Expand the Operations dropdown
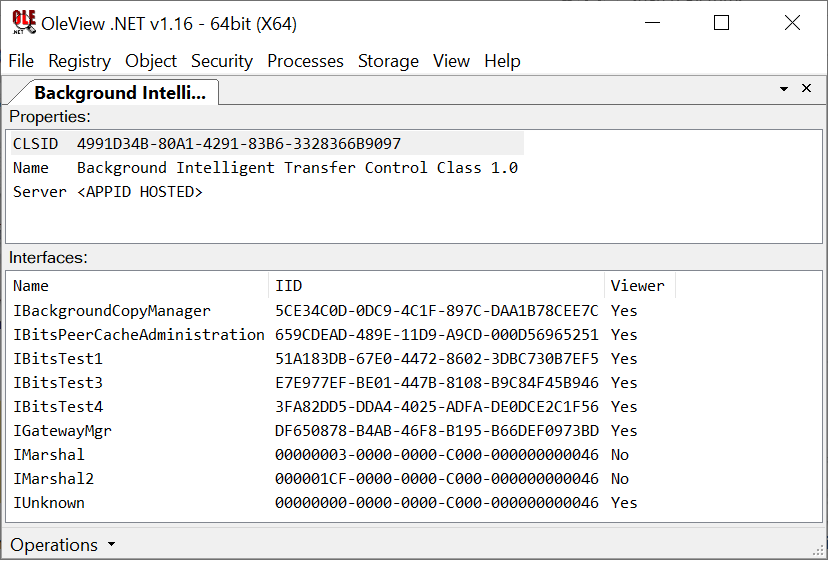Image resolution: width=828 pixels, height=561 pixels. (63, 545)
